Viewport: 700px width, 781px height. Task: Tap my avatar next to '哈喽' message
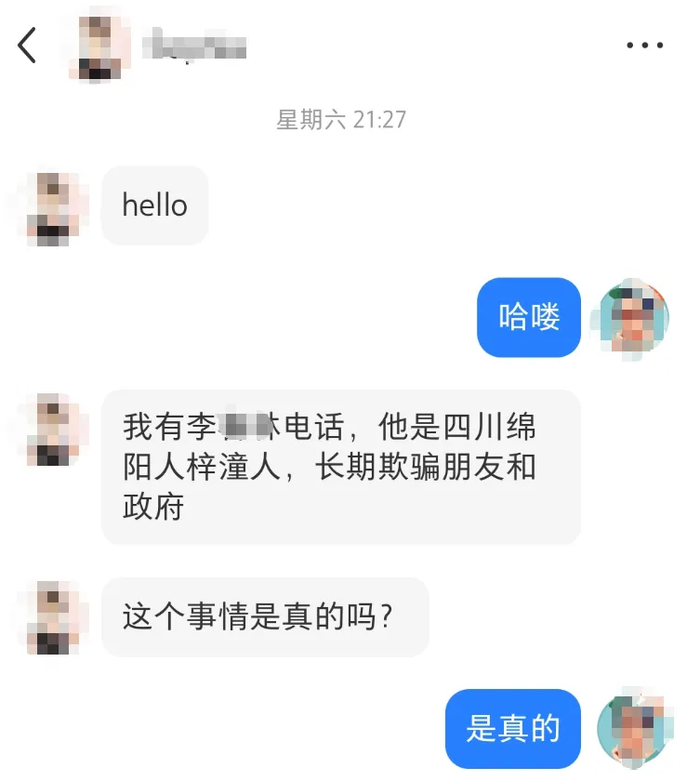(x=632, y=319)
